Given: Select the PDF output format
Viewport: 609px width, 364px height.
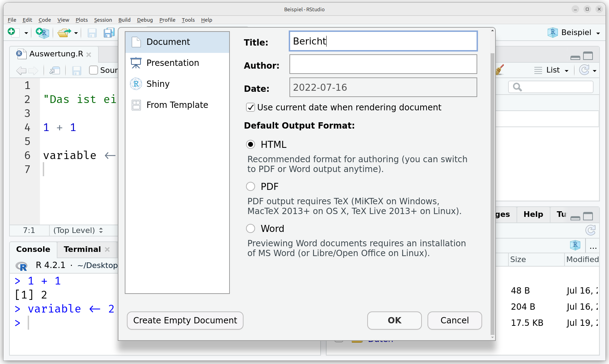Looking at the screenshot, I should click(251, 186).
